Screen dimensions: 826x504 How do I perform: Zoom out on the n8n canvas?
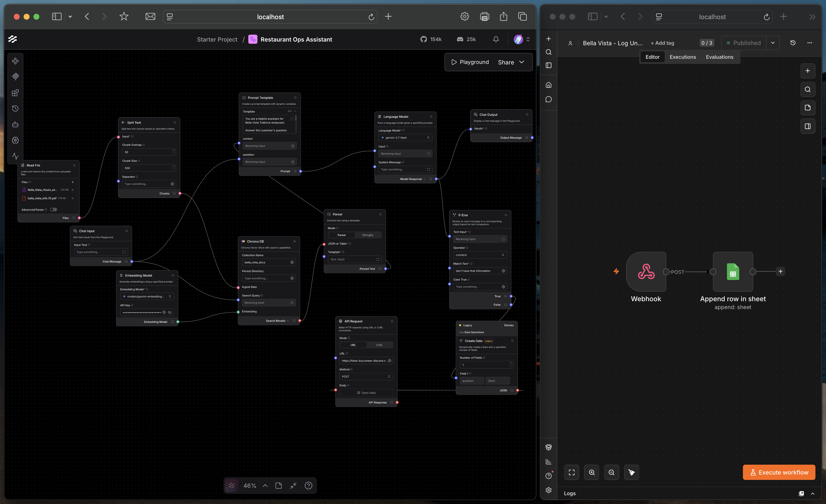pyautogui.click(x=611, y=473)
